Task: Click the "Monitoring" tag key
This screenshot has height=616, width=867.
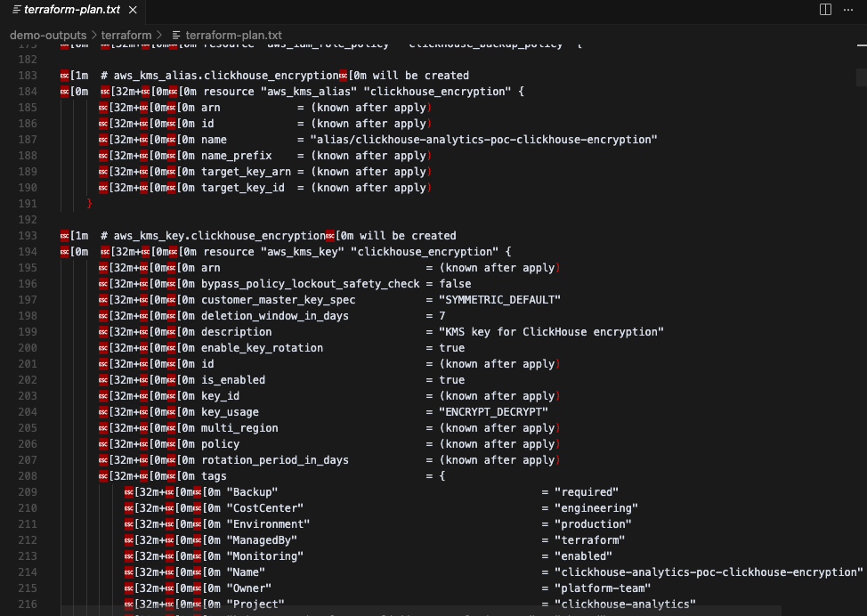Action: [265, 557]
